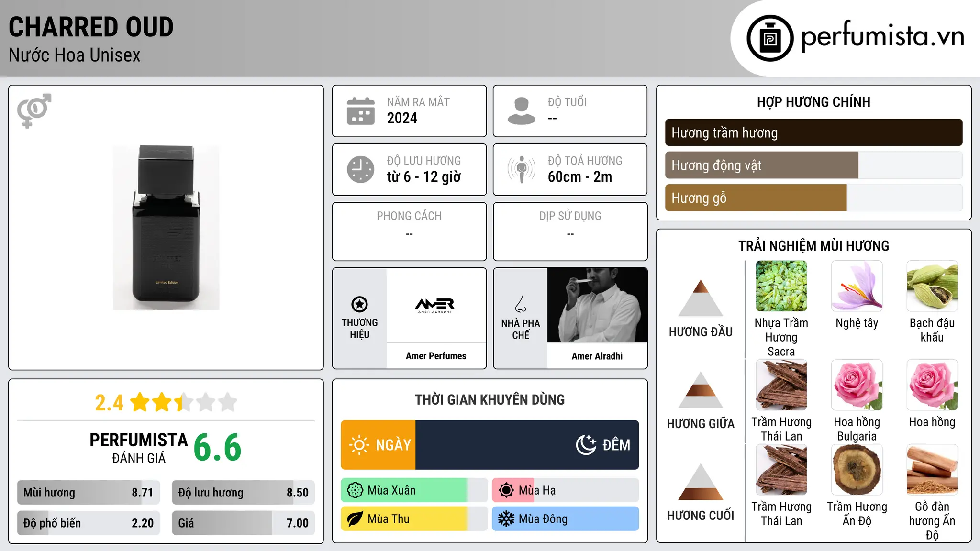Click the Hương trầm hương accord bar
980x551 pixels.
pos(814,132)
